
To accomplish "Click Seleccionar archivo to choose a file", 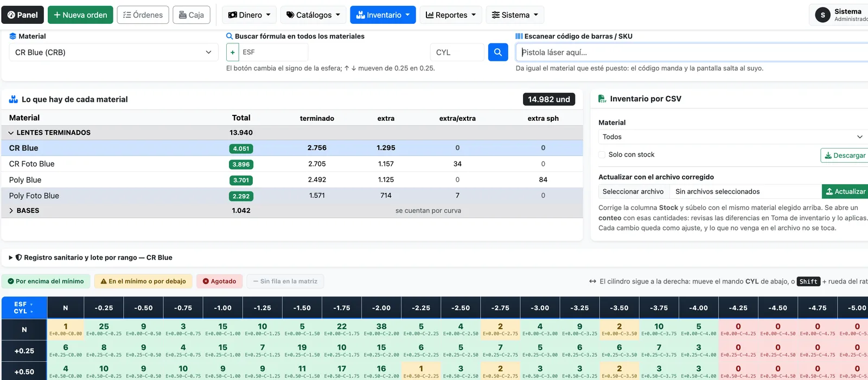I will coord(633,191).
